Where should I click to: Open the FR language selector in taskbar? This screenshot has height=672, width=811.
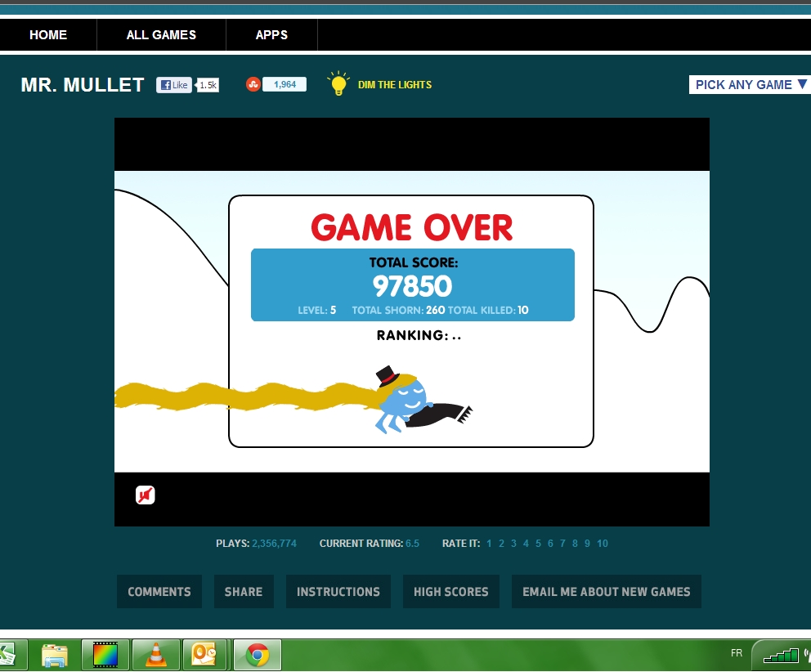click(737, 653)
